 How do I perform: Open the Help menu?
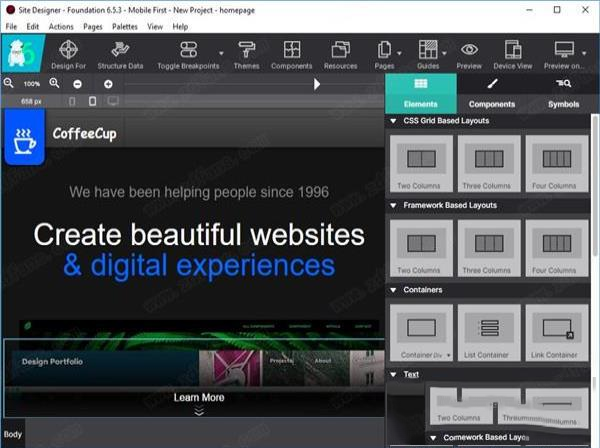(180, 27)
